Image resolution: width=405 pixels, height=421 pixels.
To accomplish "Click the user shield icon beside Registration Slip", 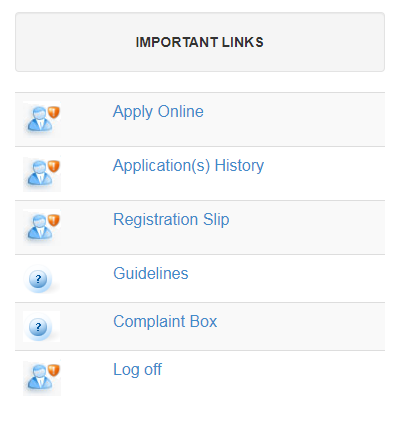I will click(x=42, y=227).
